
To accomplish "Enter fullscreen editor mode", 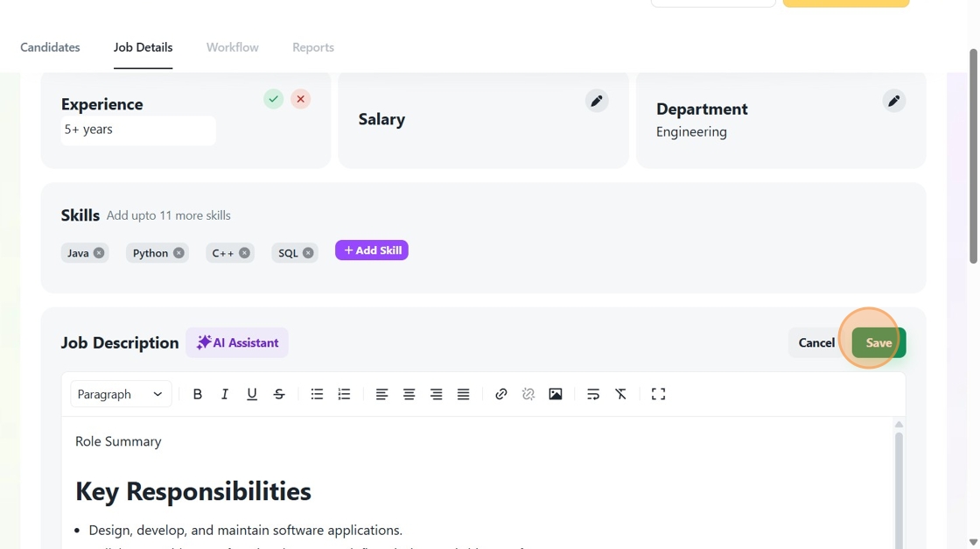I will click(x=658, y=394).
